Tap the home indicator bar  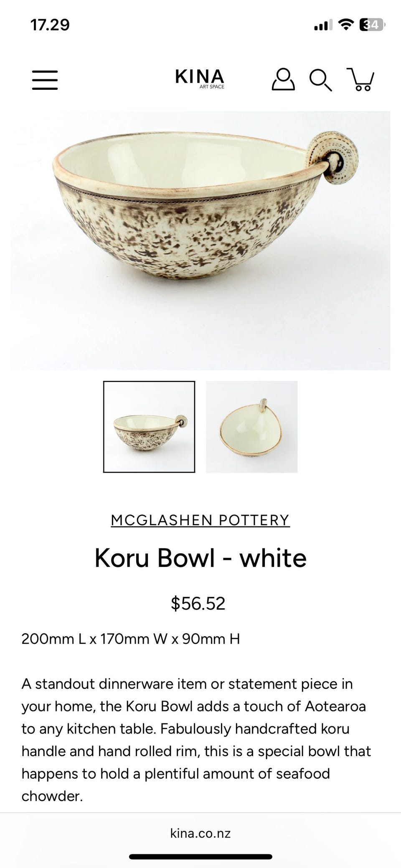pyautogui.click(x=200, y=857)
